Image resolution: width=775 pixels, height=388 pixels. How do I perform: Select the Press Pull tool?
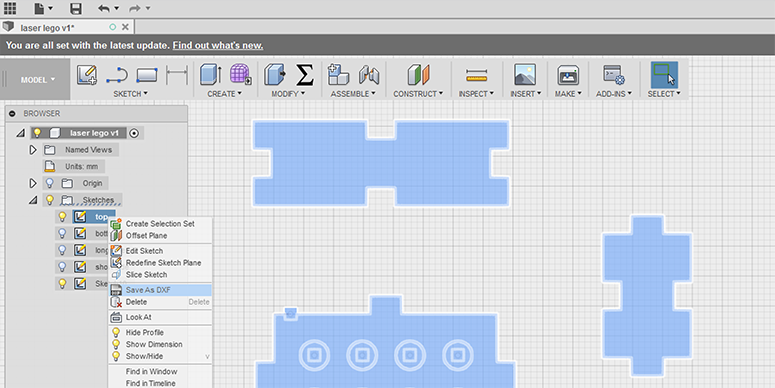point(275,75)
